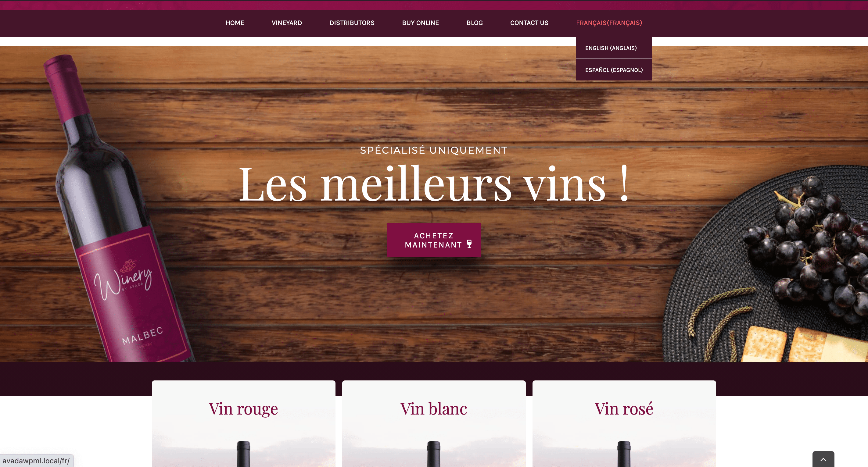
Task: Click BLOG navigation menu item
Action: tap(474, 23)
